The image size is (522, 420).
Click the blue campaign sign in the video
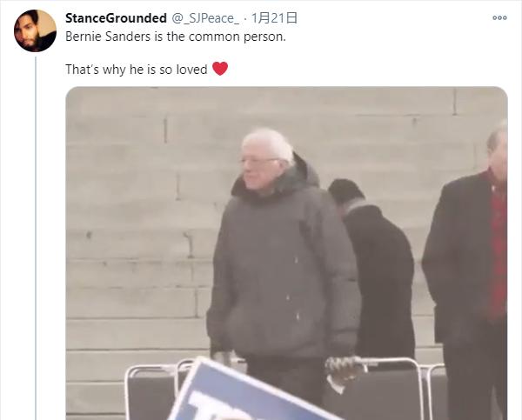[246, 391]
